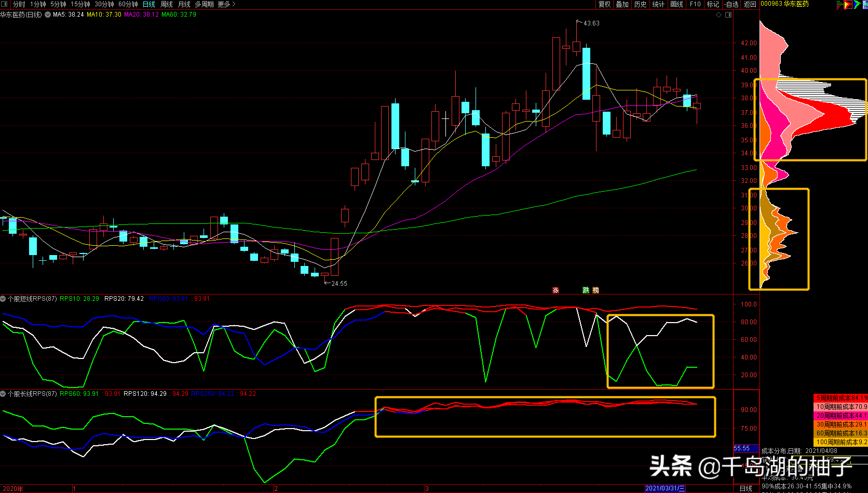
Task: Toggle the left sidebar panel icon
Action: point(5,4)
